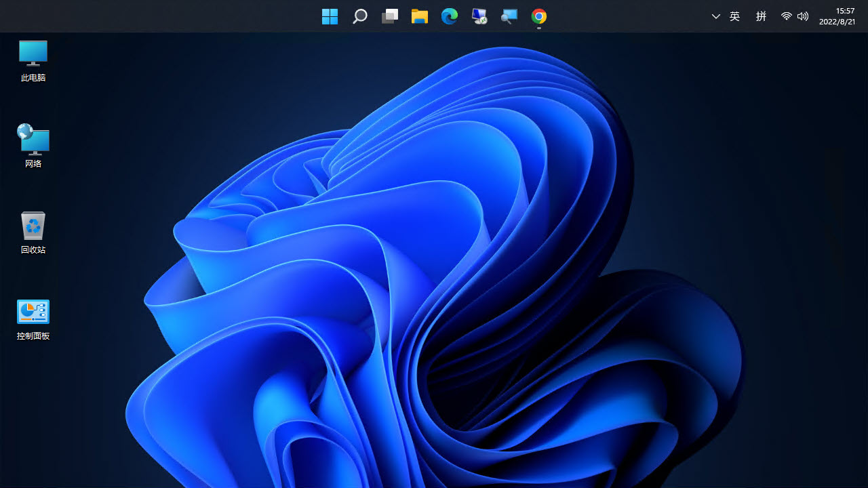The height and width of the screenshot is (488, 868).
Task: Open Task View on the taskbar
Action: tap(390, 16)
